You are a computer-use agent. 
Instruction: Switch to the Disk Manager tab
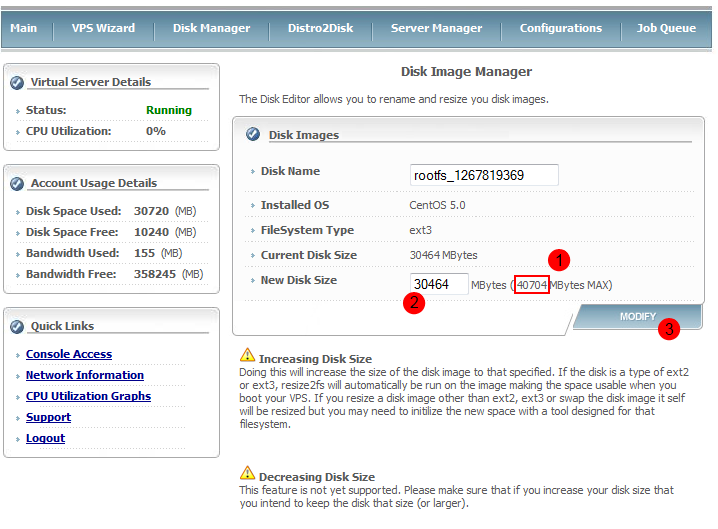[211, 28]
